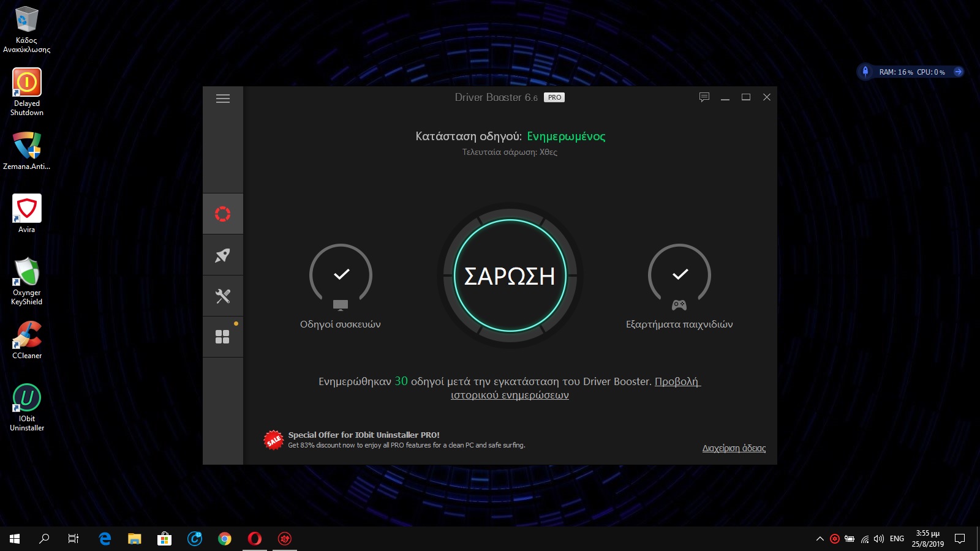Maximize the Driver Booster window
The height and width of the screenshot is (551, 980).
pyautogui.click(x=746, y=97)
